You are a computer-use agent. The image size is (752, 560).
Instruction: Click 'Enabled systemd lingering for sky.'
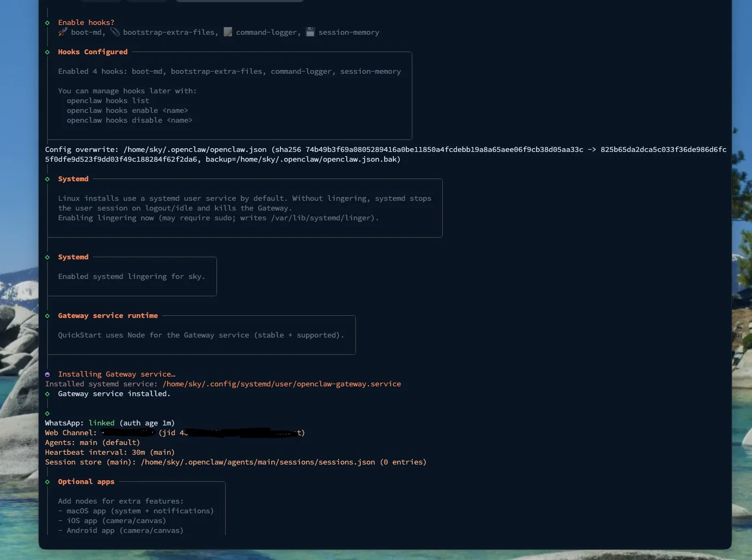pos(132,277)
